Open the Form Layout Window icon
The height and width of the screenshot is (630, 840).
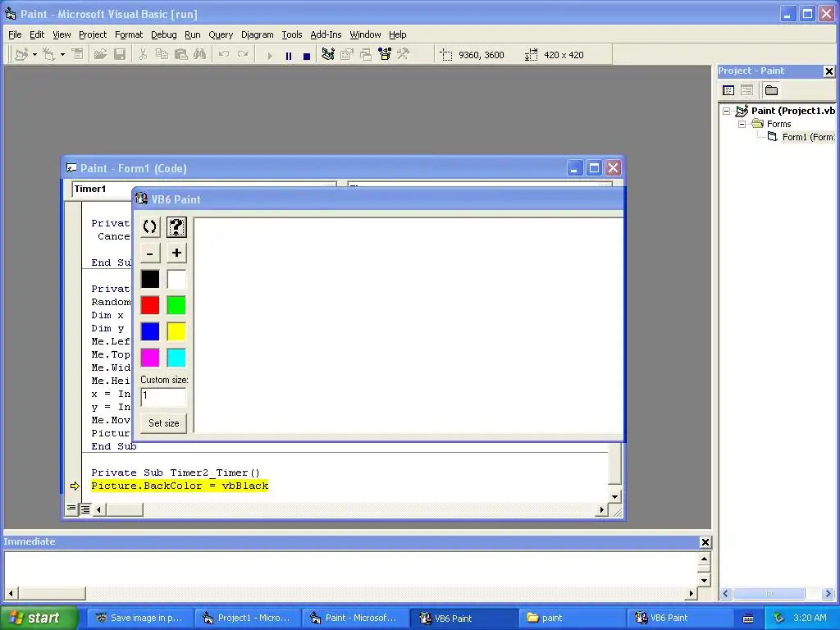366,55
